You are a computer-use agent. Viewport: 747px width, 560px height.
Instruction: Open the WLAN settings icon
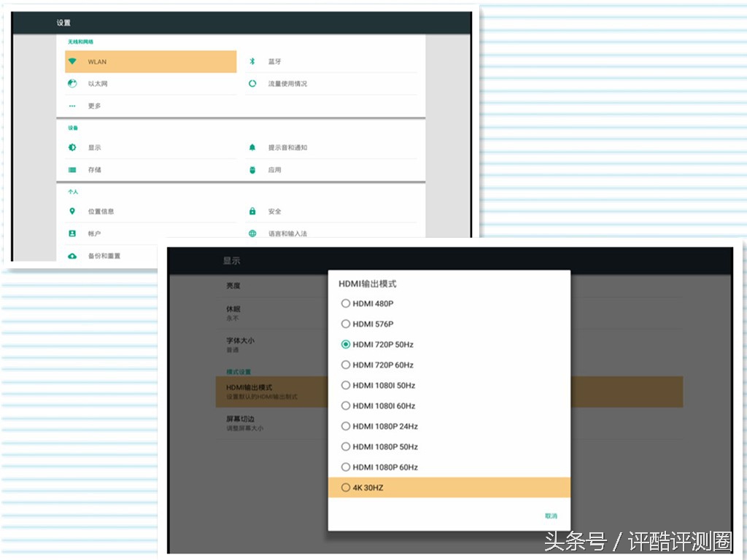[72, 61]
